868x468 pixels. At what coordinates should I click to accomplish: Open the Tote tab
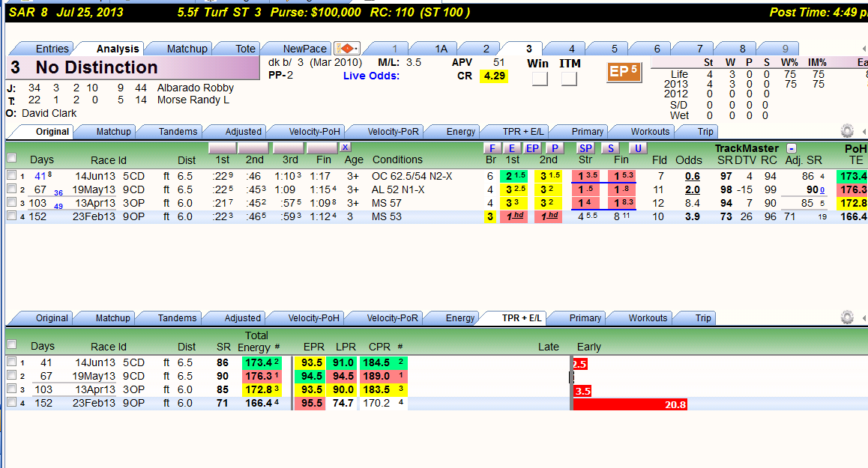tap(245, 49)
